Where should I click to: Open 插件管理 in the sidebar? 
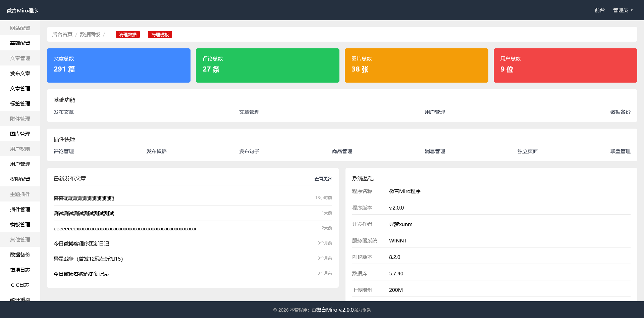click(x=20, y=209)
